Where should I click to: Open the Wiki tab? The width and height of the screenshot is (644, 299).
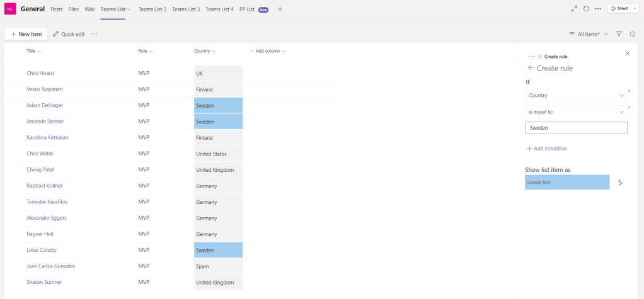[89, 9]
